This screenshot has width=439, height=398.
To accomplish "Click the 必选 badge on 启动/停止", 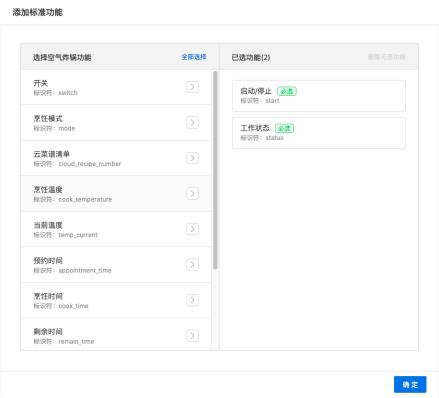I will tap(287, 91).
